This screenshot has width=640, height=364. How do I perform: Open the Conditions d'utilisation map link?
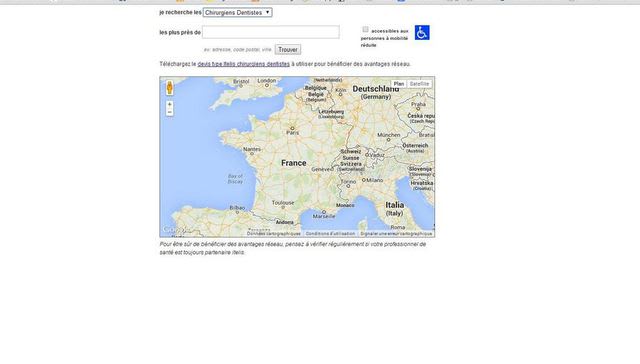[330, 234]
